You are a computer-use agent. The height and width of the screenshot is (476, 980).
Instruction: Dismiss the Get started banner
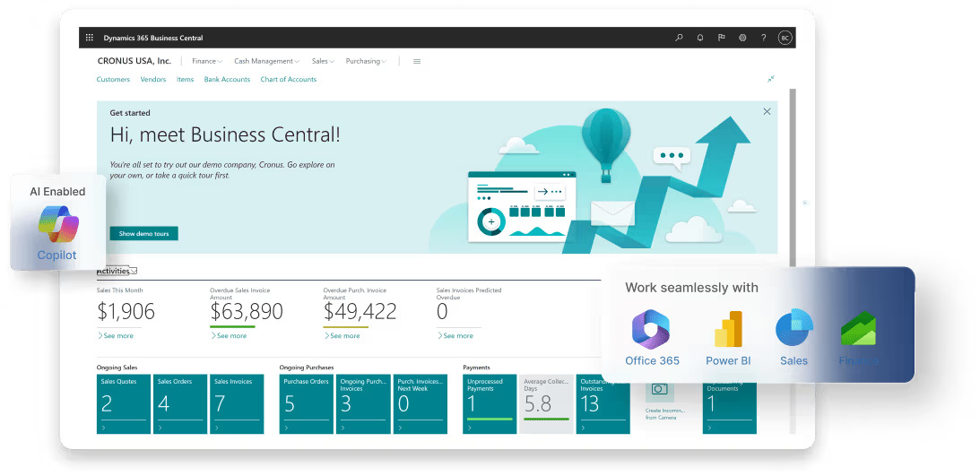(767, 111)
